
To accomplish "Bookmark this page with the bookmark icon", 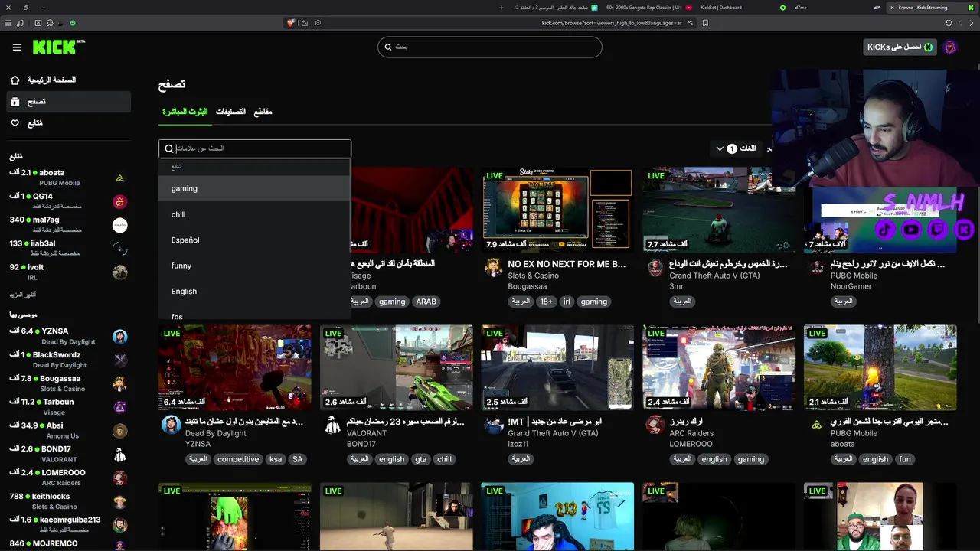I will click(x=705, y=23).
